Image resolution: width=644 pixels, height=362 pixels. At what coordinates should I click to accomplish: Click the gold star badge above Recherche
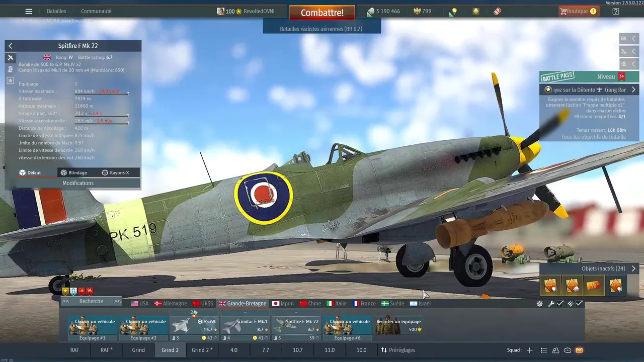tap(65, 291)
